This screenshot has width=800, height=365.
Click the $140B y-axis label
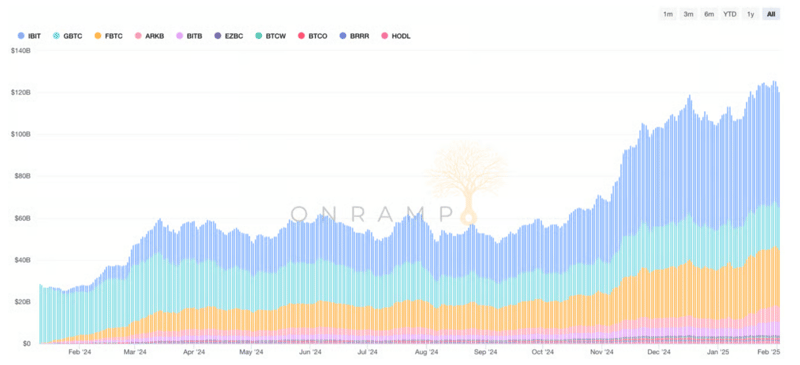tap(20, 51)
